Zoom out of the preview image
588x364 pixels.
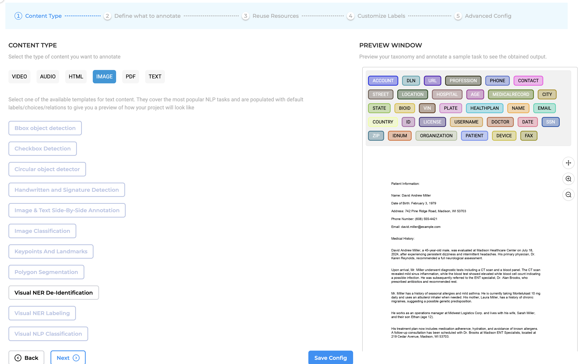568,194
